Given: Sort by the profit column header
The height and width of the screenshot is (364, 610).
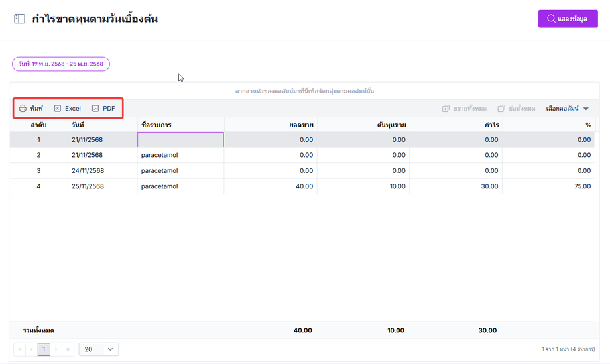Looking at the screenshot, I should click(x=491, y=124).
